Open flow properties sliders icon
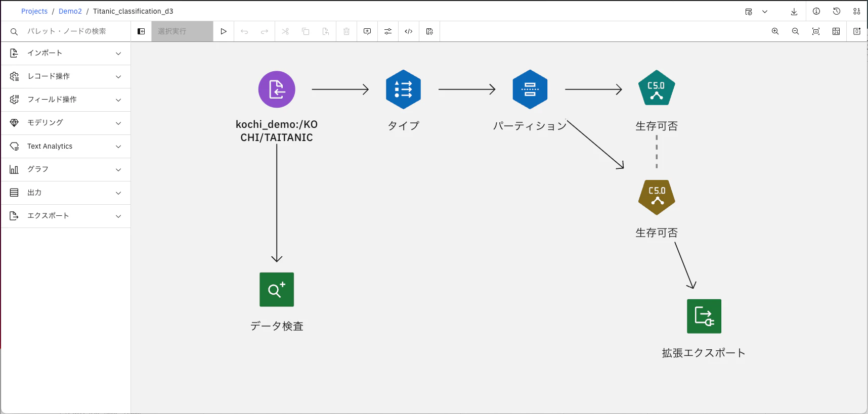The width and height of the screenshot is (868, 414). point(388,31)
